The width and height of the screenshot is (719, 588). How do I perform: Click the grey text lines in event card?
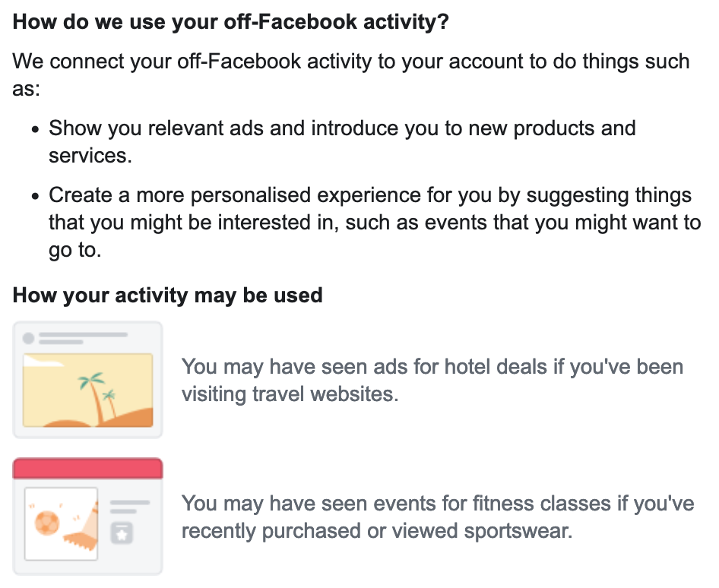(x=130, y=507)
